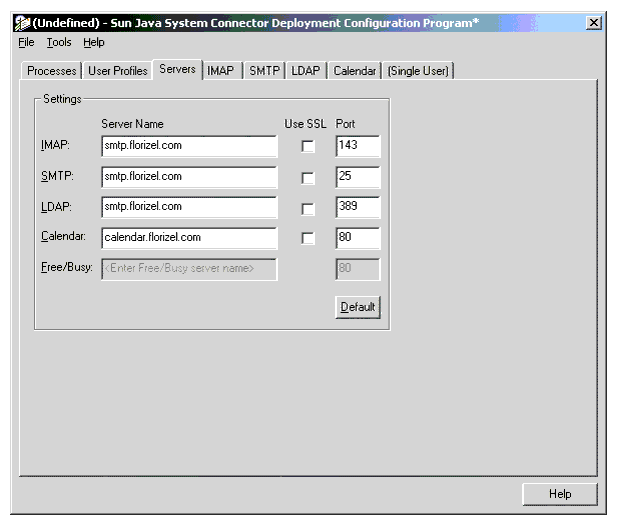The image size is (617, 525).
Task: Click the LDAP: row label
Action: pos(56,206)
